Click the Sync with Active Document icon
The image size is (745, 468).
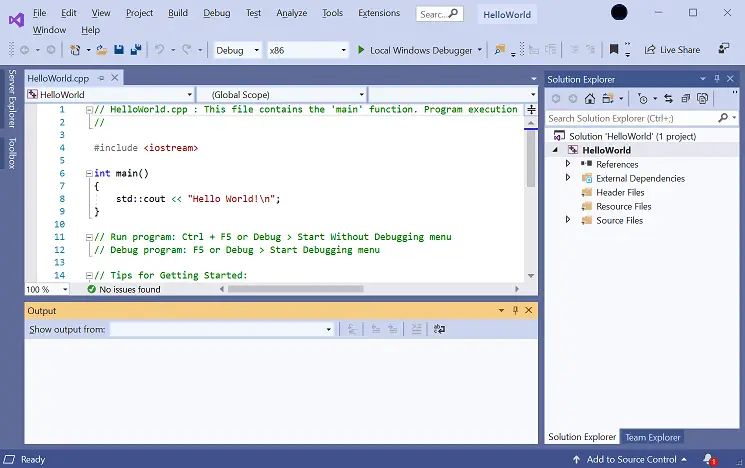click(x=669, y=99)
